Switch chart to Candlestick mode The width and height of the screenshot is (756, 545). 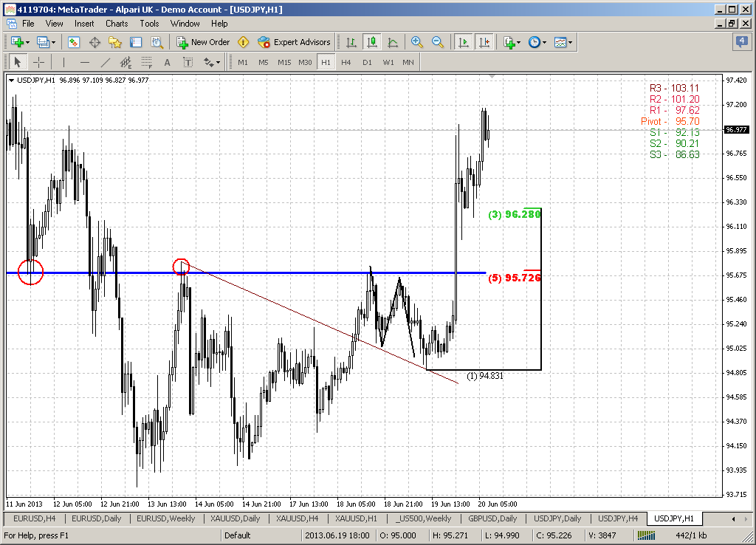pyautogui.click(x=373, y=42)
